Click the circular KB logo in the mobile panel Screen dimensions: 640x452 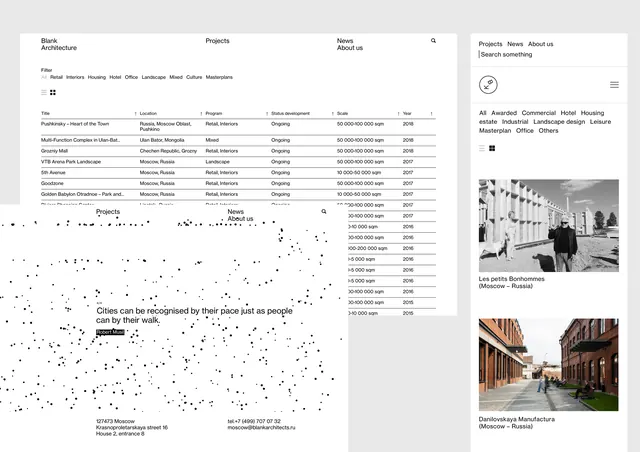(488, 85)
